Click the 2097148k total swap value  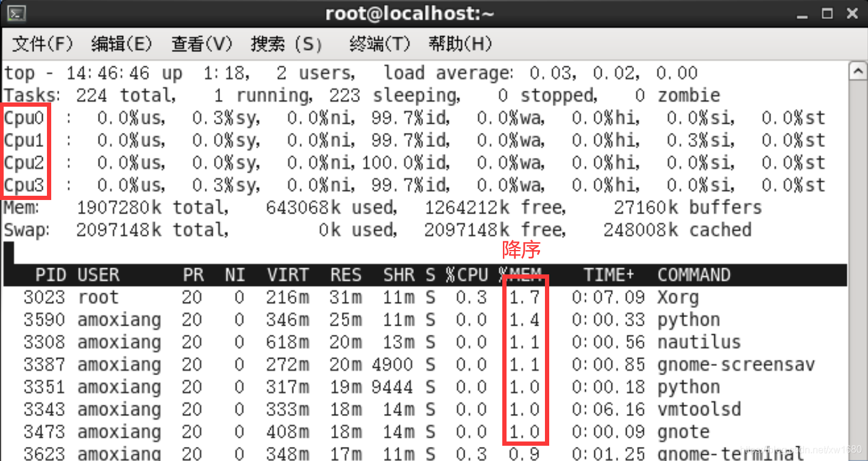tap(152, 230)
